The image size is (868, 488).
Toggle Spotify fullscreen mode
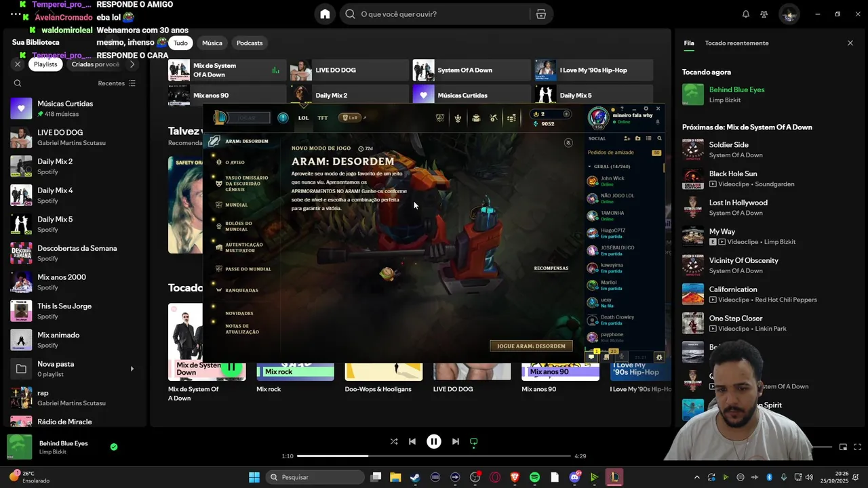pyautogui.click(x=858, y=447)
